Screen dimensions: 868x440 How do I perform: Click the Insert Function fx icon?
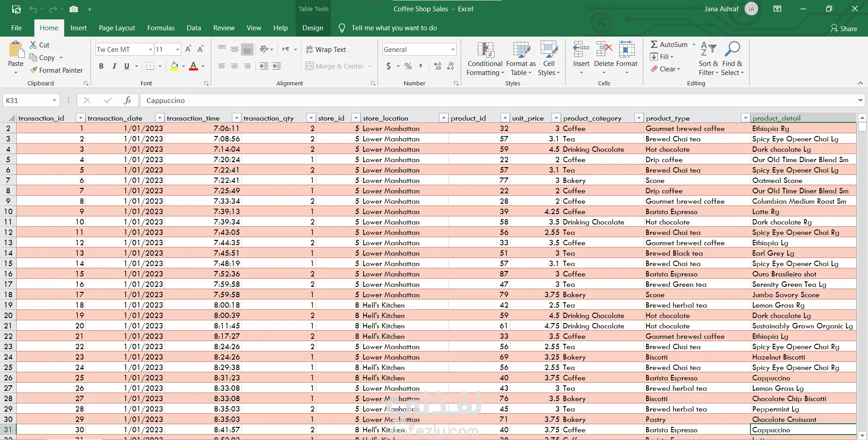128,100
